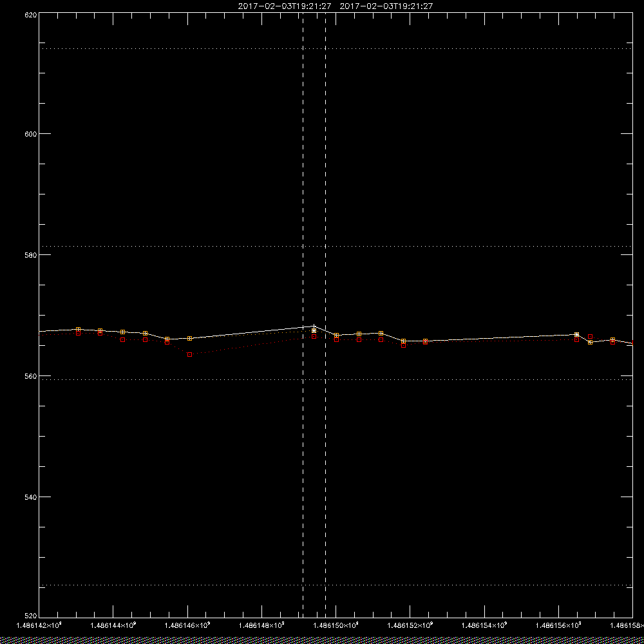Select the white plus marker at curve peak

tap(314, 327)
